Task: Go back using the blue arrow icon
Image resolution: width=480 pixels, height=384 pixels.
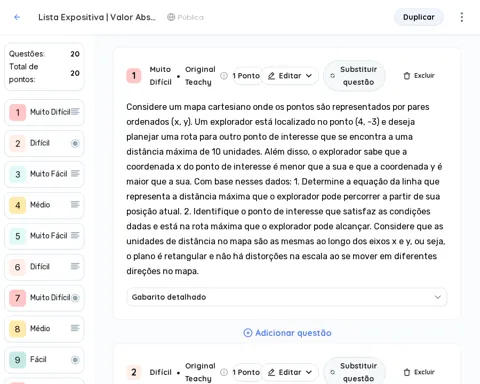Action: coord(17,17)
